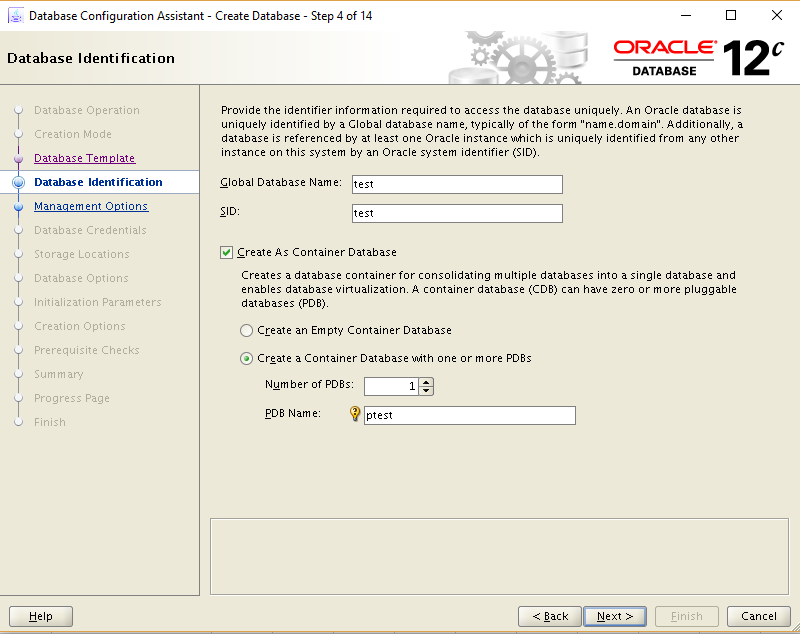This screenshot has height=634, width=800.
Task: Click the PDB Name text field
Action: 470,415
